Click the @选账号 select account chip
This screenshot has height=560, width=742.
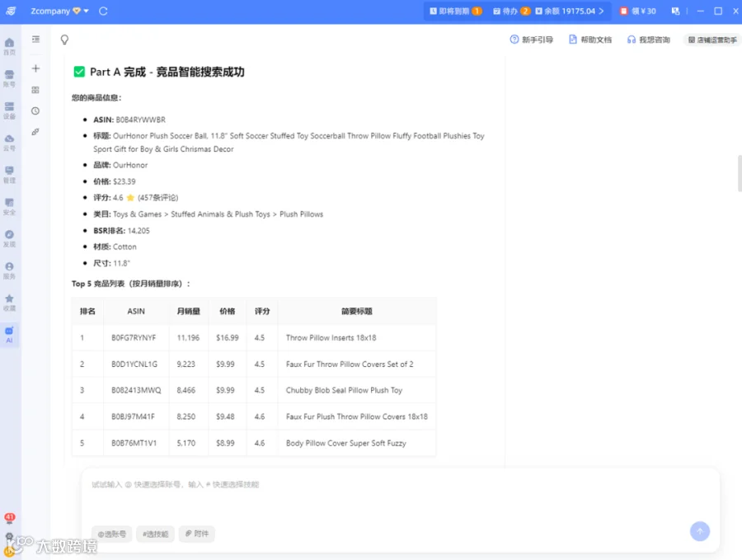coord(111,534)
